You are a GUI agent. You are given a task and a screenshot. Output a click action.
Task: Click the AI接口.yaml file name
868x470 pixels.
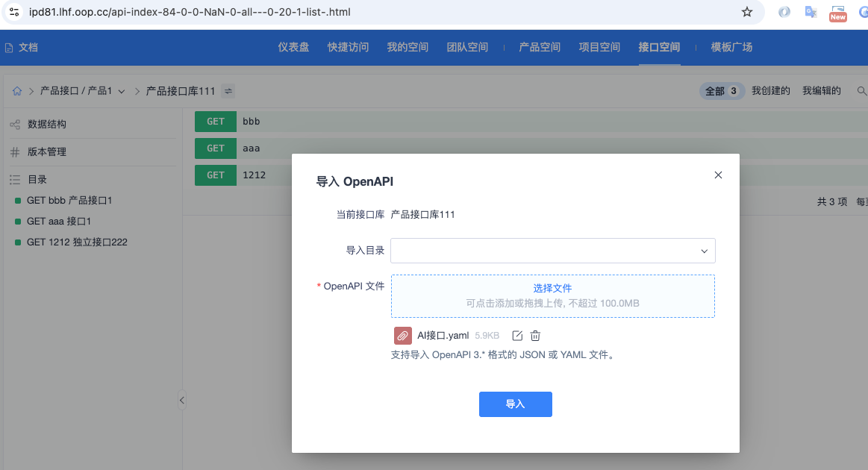tap(443, 336)
